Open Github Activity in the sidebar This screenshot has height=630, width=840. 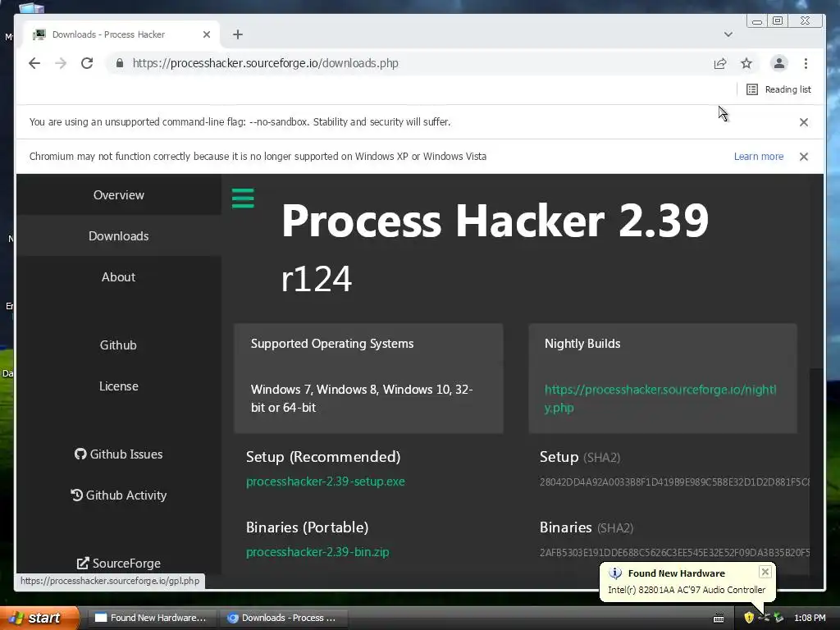(x=119, y=495)
